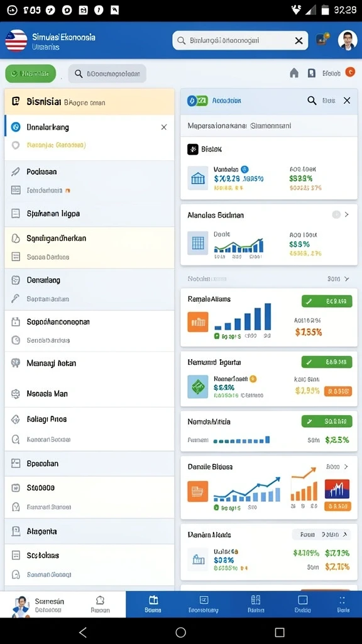
Task: Switch to the first blue bottom navigation tab
Action: pyautogui.click(x=153, y=604)
